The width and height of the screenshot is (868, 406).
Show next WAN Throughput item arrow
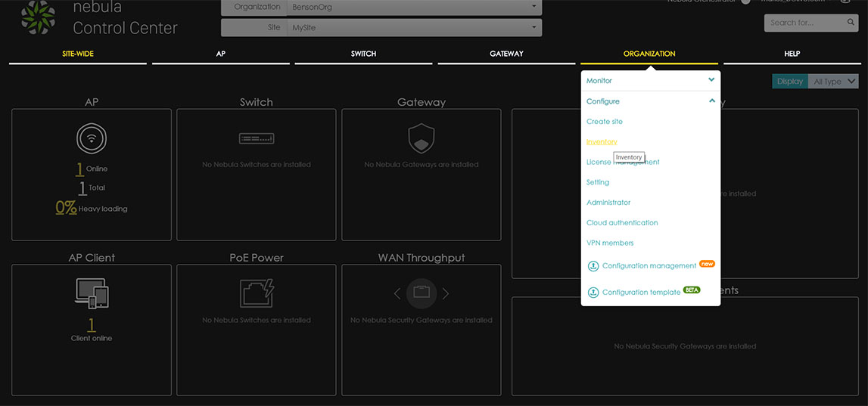click(446, 293)
